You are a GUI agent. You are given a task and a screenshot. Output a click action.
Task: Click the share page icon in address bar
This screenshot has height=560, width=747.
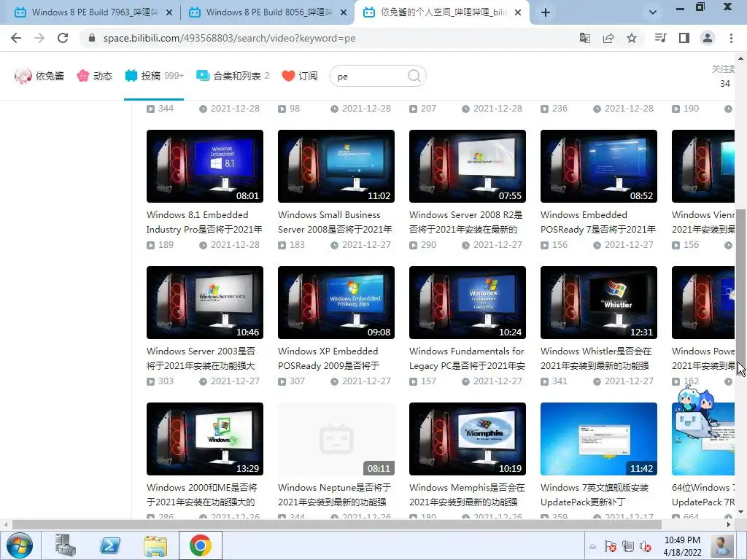[x=608, y=38]
